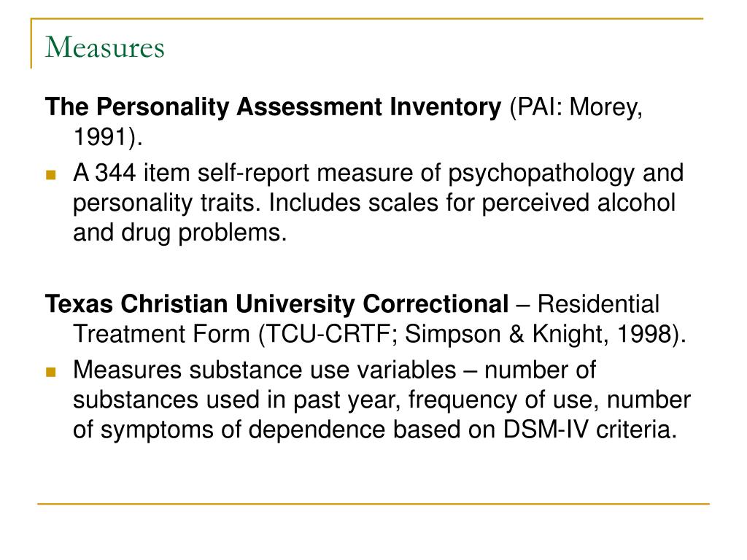
Task: Click the Measures slide title
Action: 105,47
